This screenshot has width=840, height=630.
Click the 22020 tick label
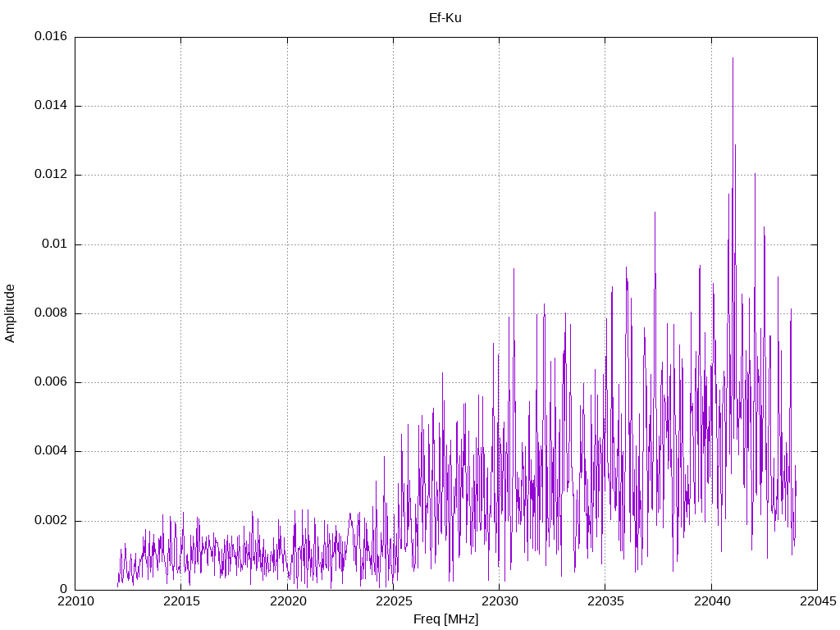[287, 602]
